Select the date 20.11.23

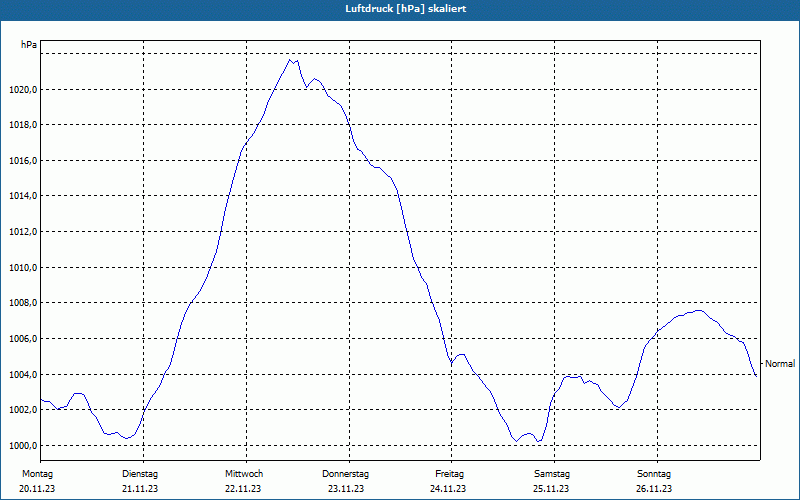click(x=37, y=489)
